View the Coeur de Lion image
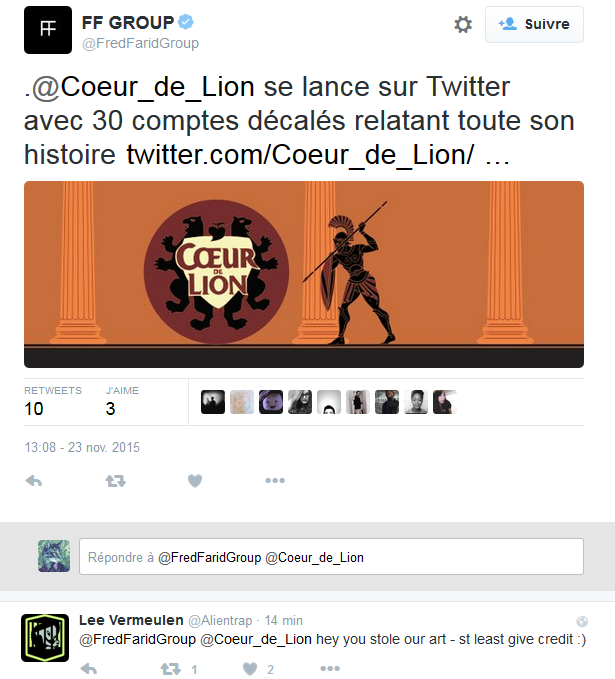The height and width of the screenshot is (679, 615). click(304, 274)
